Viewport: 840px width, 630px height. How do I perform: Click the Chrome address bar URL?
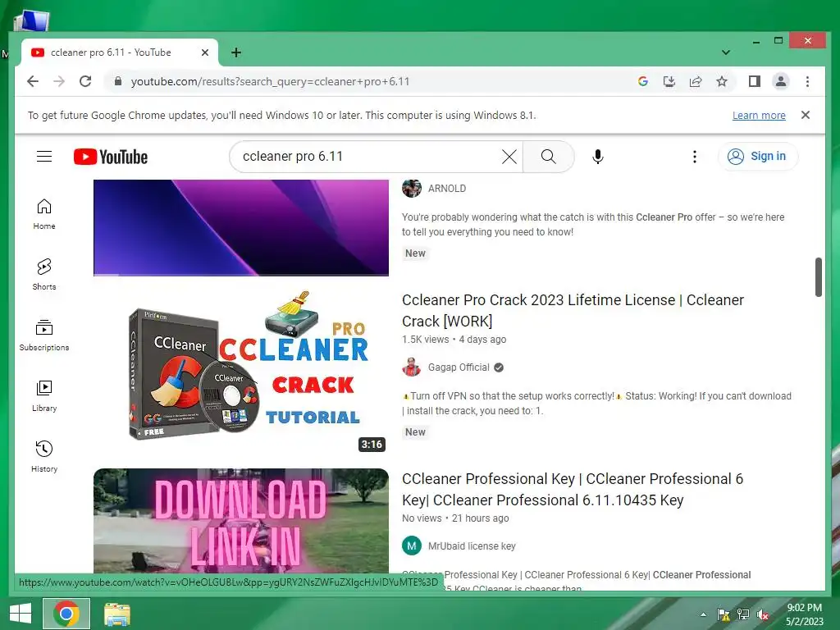(270, 81)
